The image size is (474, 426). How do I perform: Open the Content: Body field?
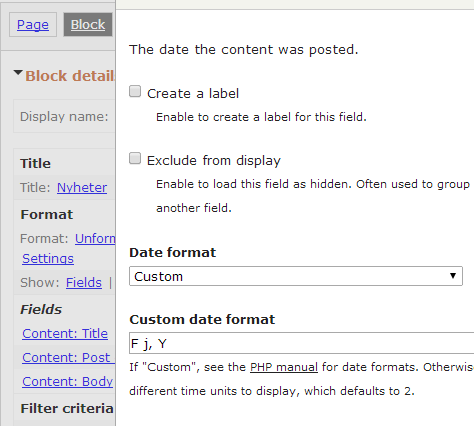tap(68, 381)
